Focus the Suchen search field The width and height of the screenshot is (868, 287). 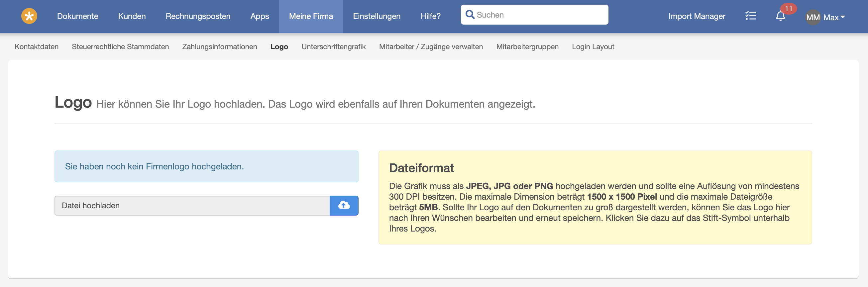(539, 15)
